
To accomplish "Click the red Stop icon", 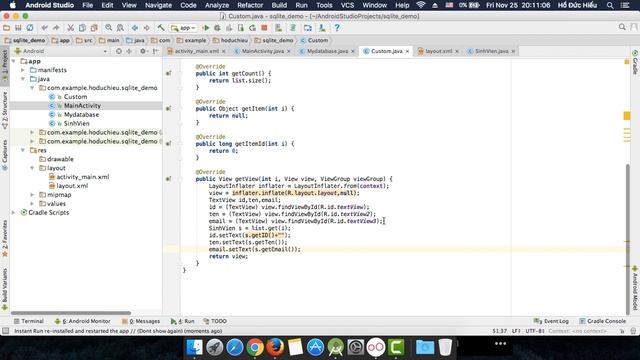I will click(x=264, y=28).
